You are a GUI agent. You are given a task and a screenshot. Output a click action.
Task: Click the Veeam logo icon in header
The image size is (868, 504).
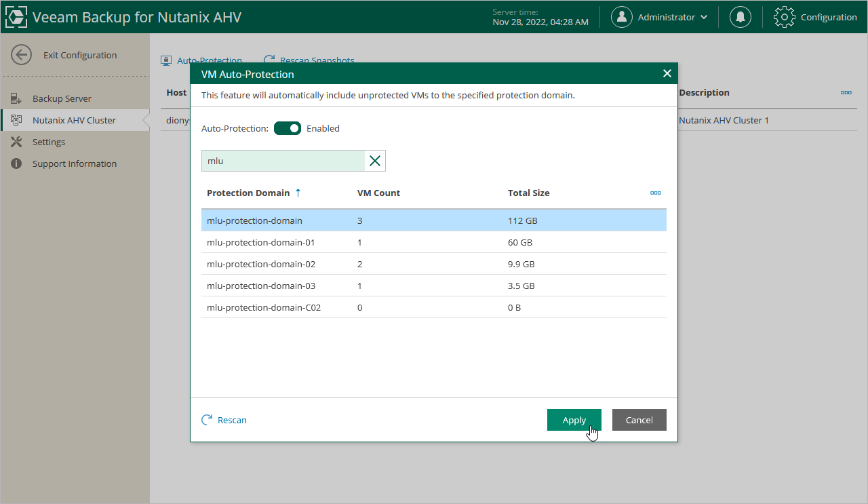tap(16, 17)
